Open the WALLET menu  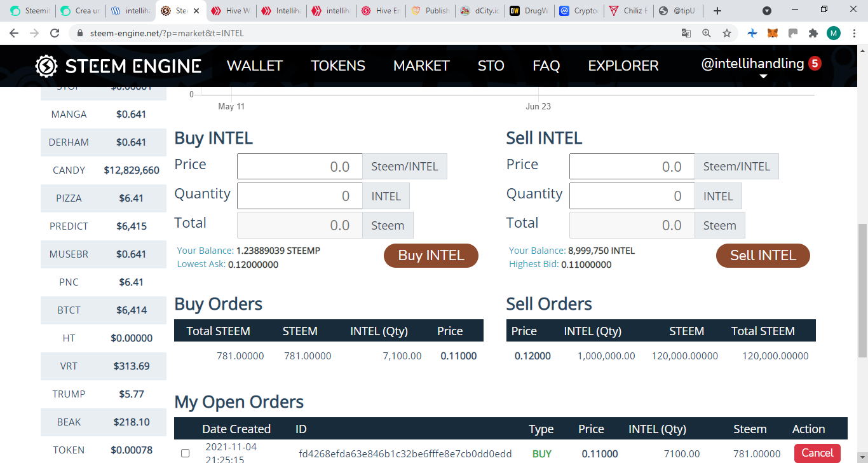tap(255, 66)
